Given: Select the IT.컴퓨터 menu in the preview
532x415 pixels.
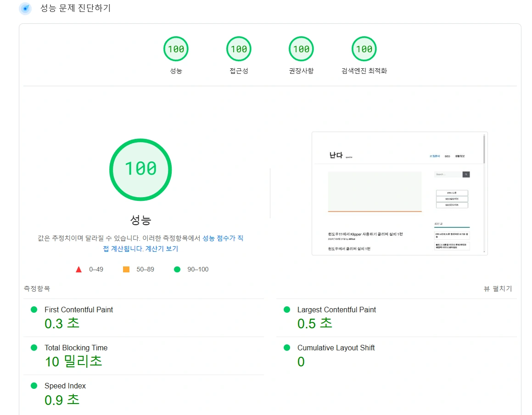Looking at the screenshot, I should coord(435,156).
